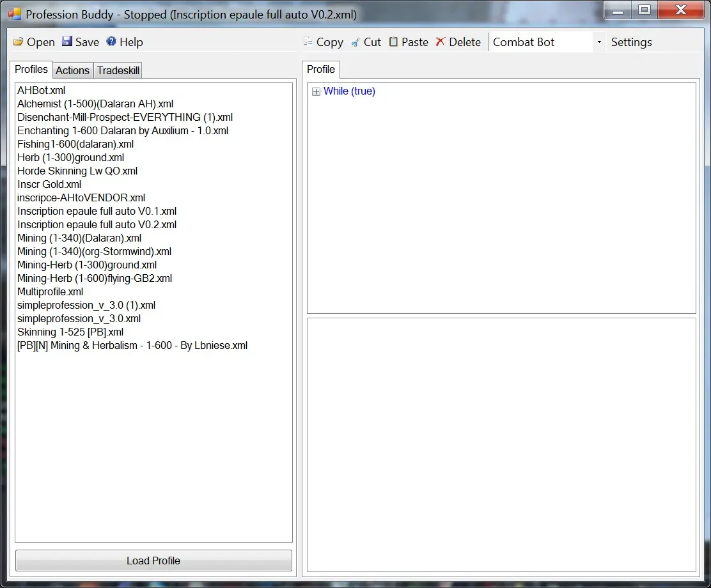Maximize the Profession Buddy window

point(644,10)
